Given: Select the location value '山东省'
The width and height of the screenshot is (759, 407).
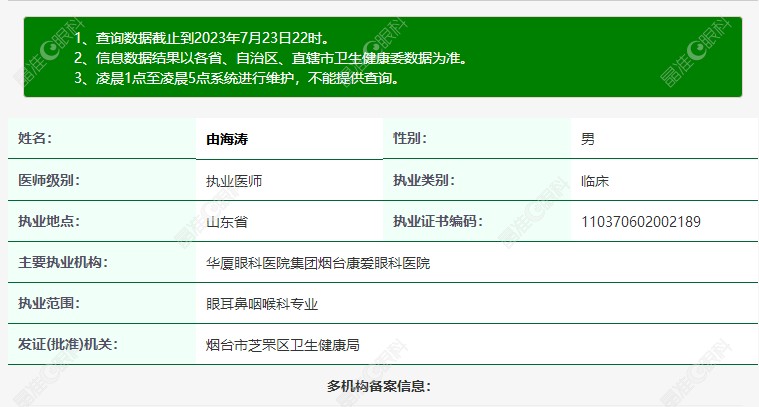Looking at the screenshot, I should (227, 222).
